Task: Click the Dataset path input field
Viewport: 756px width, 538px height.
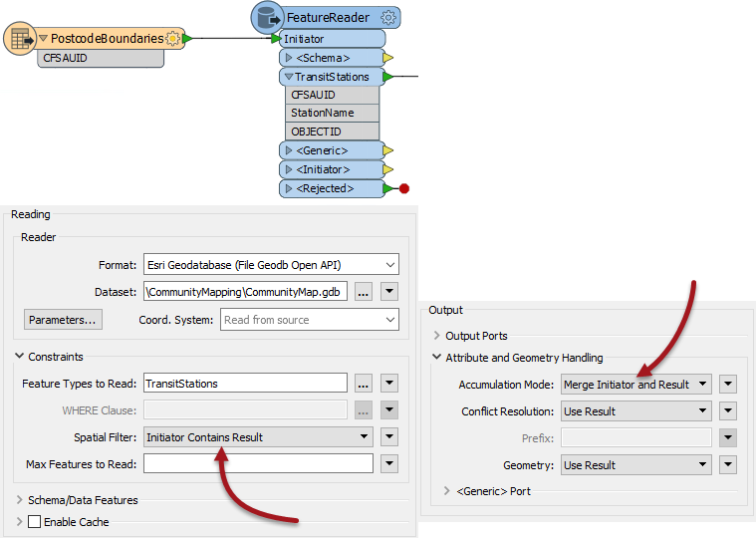Action: (x=245, y=292)
